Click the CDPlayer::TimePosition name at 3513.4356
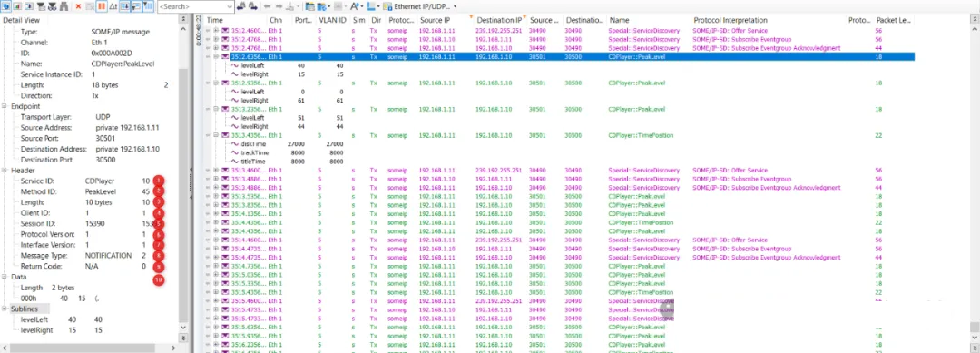Viewport: 980px width, 353px height. pos(641,135)
